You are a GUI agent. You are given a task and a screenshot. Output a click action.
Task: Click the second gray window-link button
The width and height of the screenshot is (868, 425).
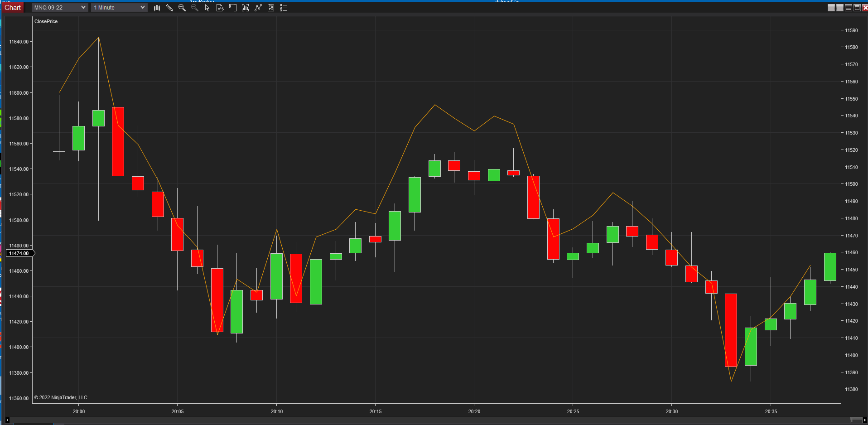pos(840,8)
